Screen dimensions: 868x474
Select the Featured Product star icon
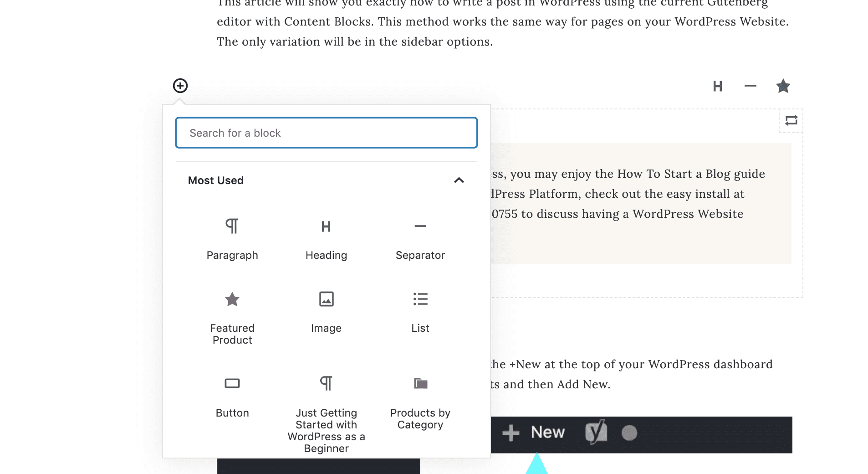[x=232, y=299]
